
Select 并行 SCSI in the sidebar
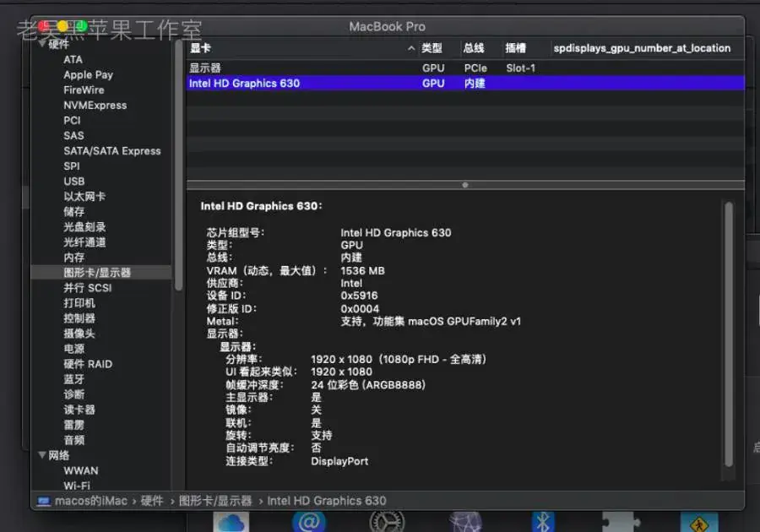point(87,288)
